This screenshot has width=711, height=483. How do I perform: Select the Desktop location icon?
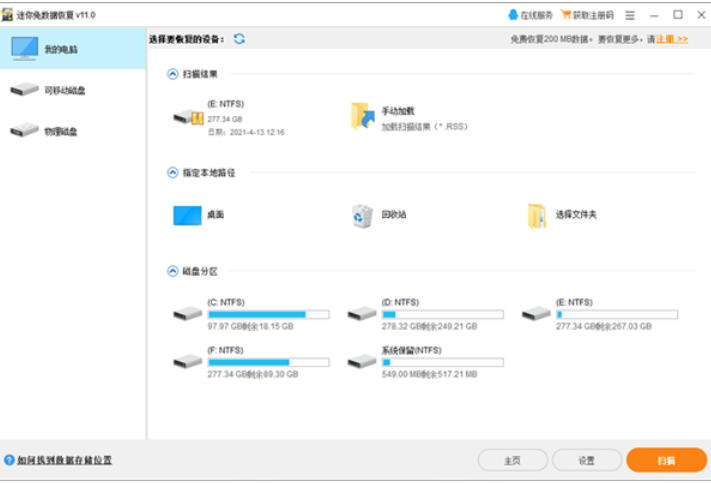pos(187,215)
